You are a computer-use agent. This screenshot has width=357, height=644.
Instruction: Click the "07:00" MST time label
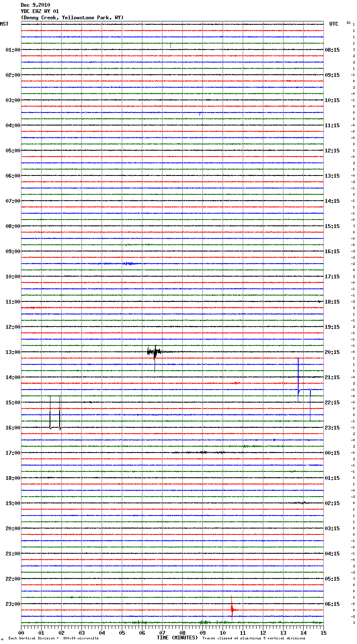point(13,201)
